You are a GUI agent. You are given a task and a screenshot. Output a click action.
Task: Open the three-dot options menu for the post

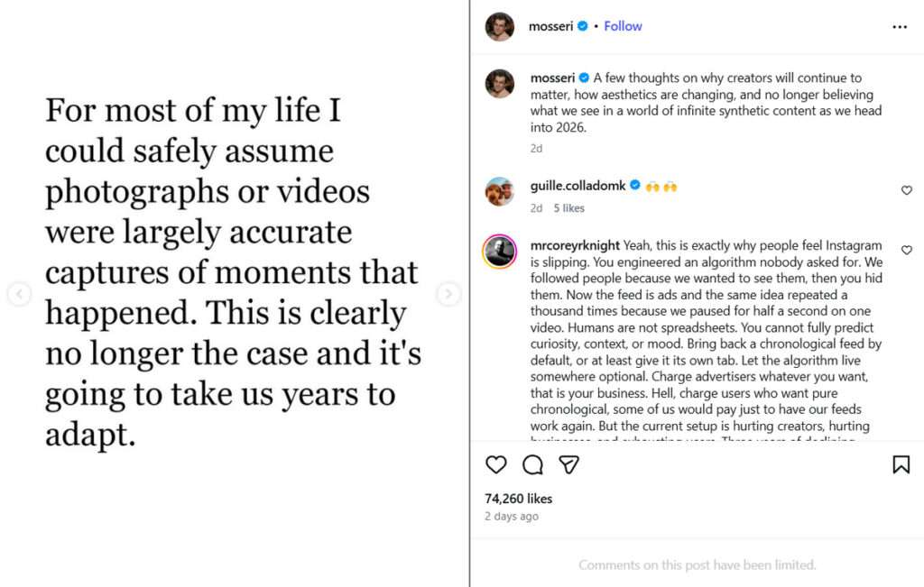900,26
